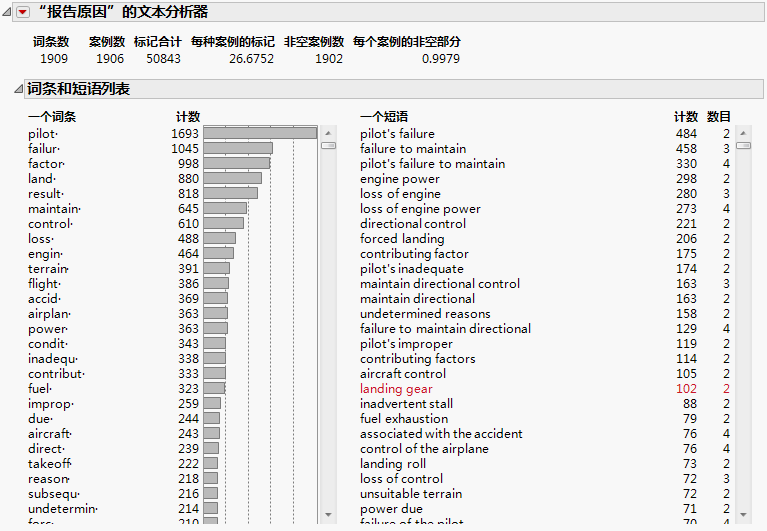Click the '一个词条' column header
767x531 pixels.
[52, 117]
